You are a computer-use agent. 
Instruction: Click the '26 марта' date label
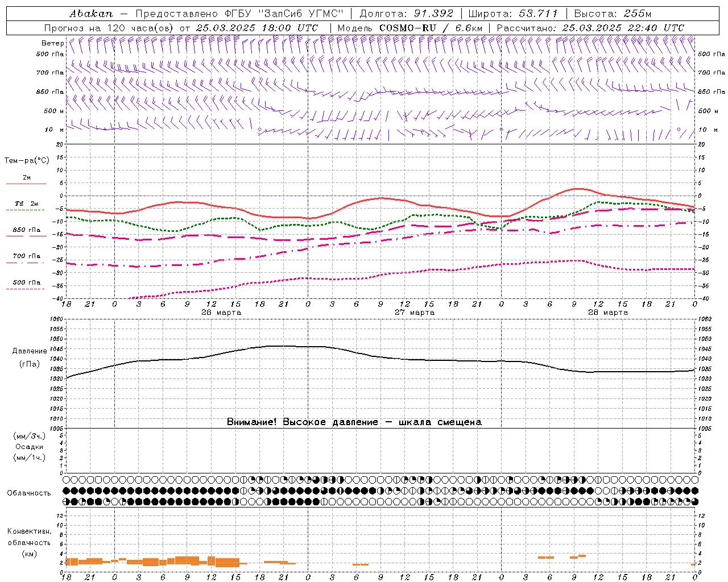click(x=221, y=313)
